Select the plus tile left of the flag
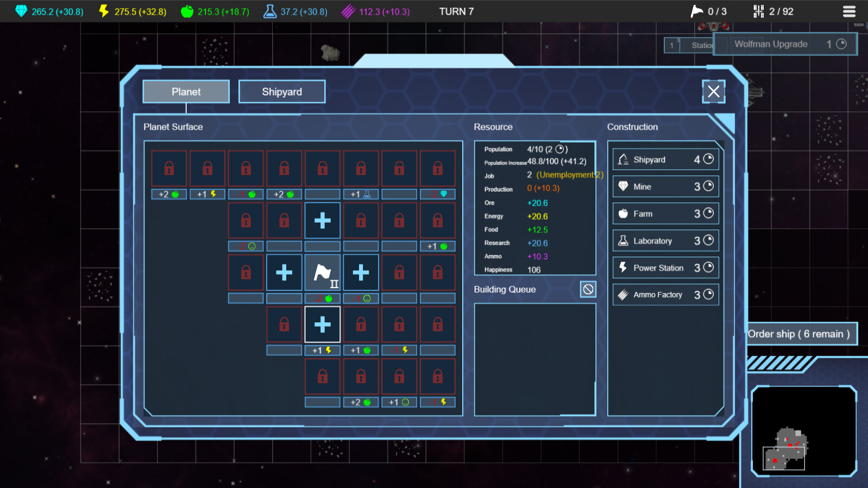Viewport: 868px width, 488px height. (x=284, y=272)
